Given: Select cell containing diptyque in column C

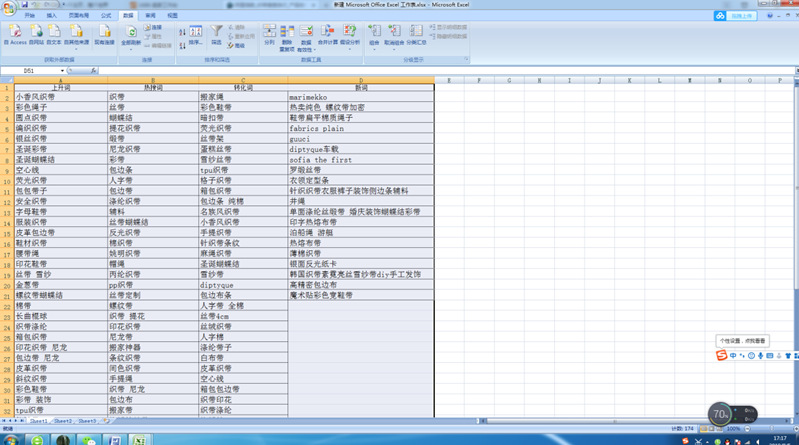Looking at the screenshot, I should 243,285.
